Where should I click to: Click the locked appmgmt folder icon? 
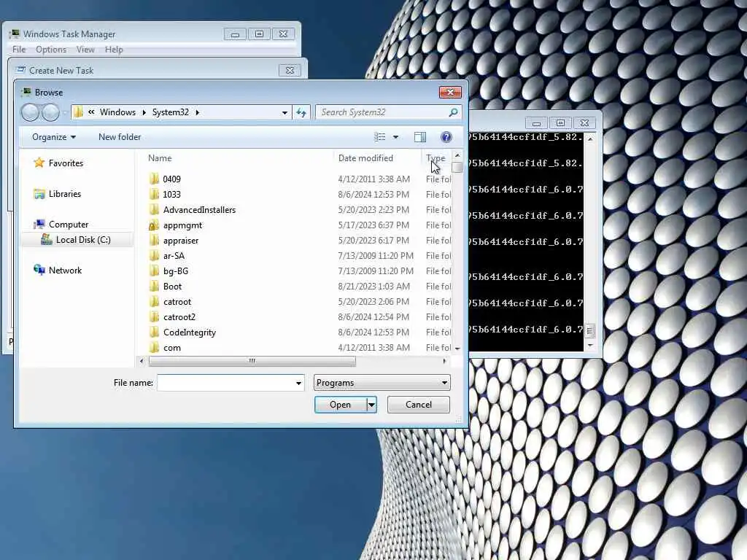point(154,225)
